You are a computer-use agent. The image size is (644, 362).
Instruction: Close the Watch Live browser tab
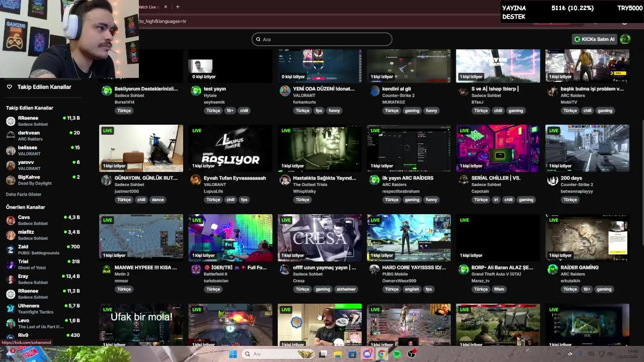[x=165, y=7]
